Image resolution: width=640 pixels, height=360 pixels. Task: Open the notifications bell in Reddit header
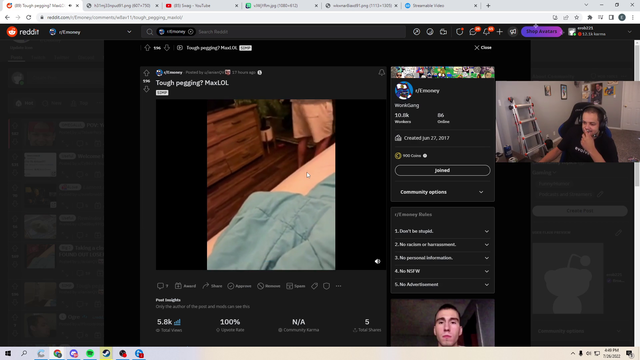pos(486,32)
